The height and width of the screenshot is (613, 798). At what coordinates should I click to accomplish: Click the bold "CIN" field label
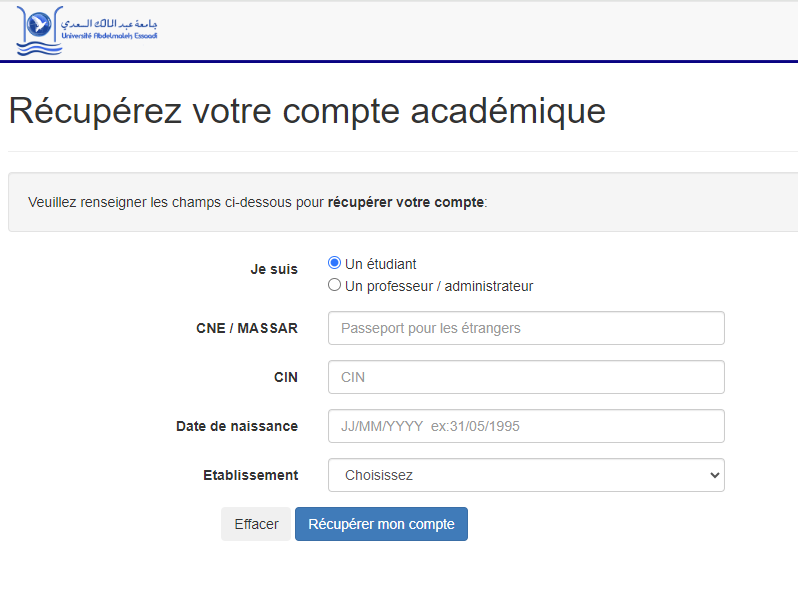pyautogui.click(x=285, y=377)
